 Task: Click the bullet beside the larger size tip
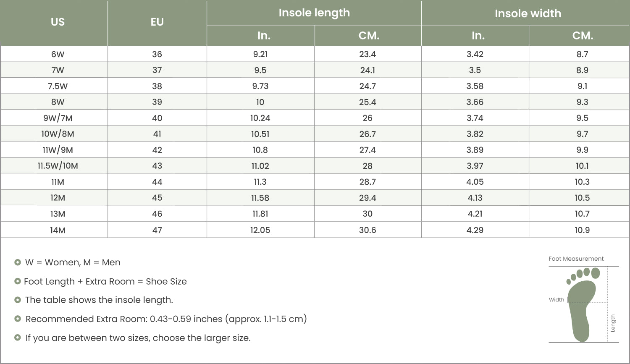point(18,338)
